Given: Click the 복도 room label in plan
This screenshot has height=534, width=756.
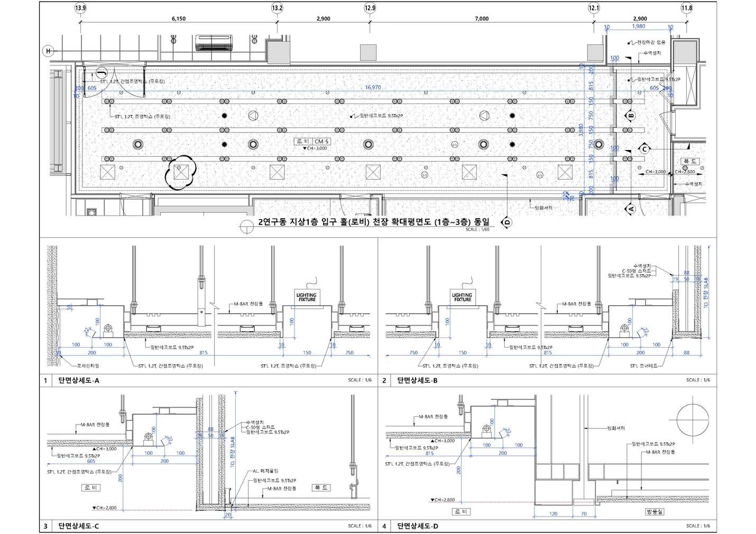Looking at the screenshot, I should coord(690,161).
